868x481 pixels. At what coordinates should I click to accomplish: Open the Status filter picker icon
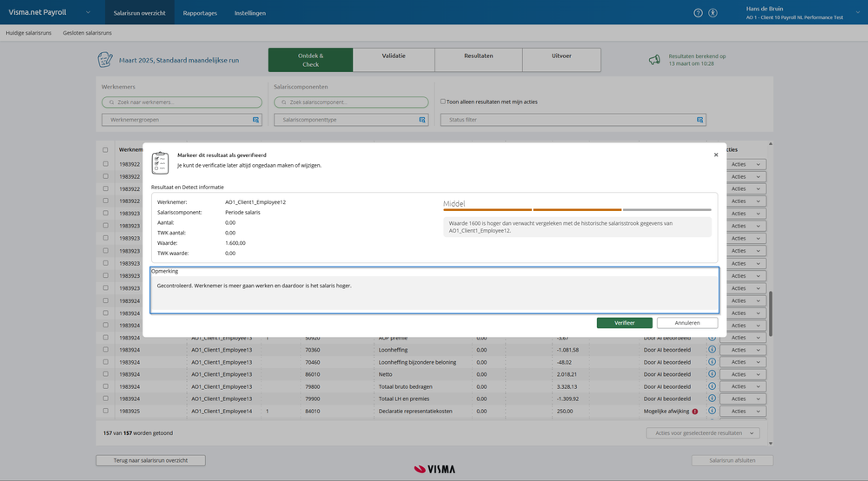click(699, 120)
